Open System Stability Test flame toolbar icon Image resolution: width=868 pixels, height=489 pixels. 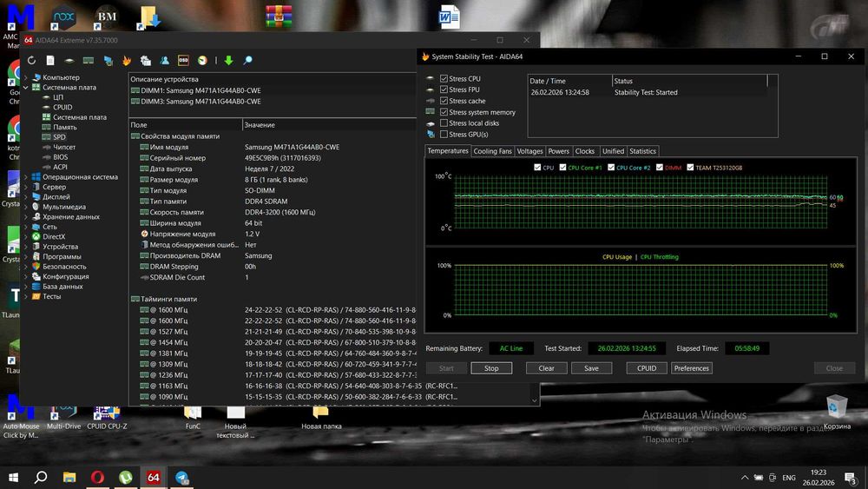pos(127,60)
